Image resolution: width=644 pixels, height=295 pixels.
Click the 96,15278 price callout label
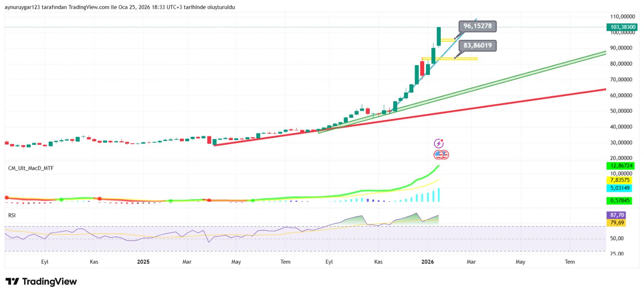point(477,26)
